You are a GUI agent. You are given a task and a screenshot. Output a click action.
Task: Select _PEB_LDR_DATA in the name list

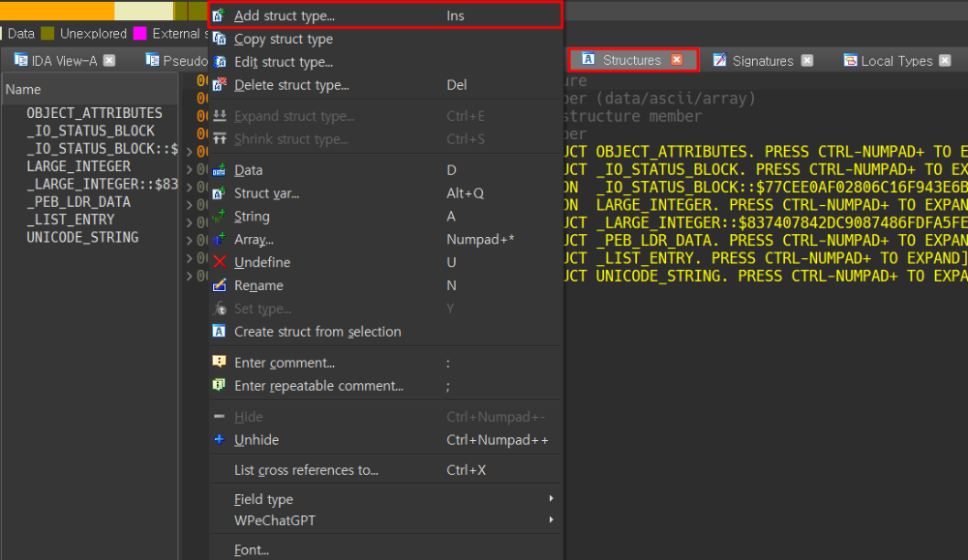78,202
